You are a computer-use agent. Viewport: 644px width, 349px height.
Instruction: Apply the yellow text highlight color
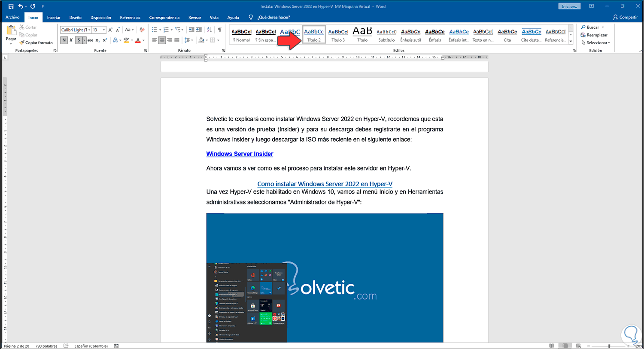point(126,40)
